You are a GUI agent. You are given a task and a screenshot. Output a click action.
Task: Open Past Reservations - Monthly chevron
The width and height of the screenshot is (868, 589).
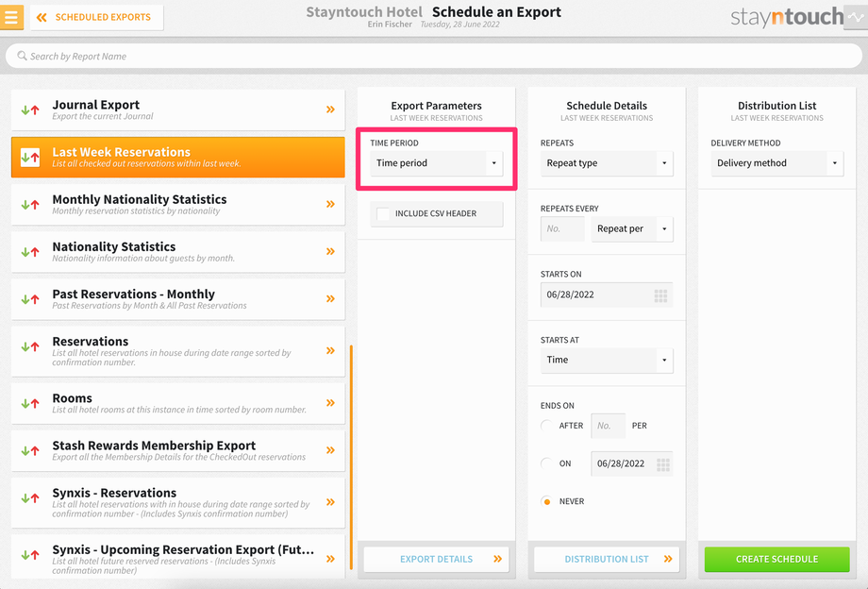pyautogui.click(x=330, y=299)
